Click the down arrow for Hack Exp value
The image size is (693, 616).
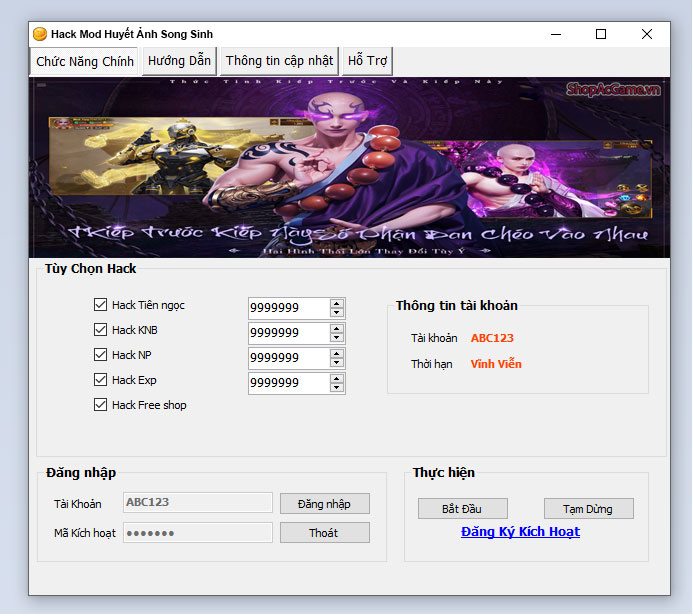tap(337, 388)
